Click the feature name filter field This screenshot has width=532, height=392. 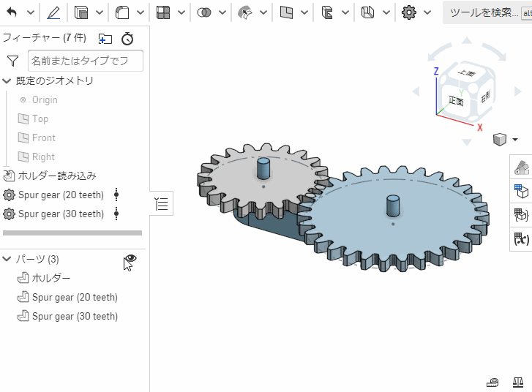point(85,61)
